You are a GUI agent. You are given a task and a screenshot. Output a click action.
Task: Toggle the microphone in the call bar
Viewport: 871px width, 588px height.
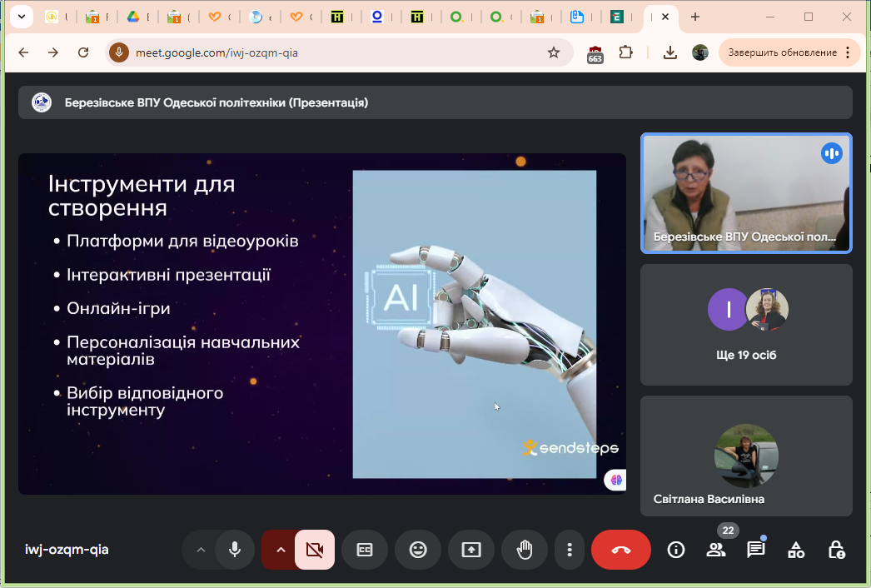tap(235, 550)
